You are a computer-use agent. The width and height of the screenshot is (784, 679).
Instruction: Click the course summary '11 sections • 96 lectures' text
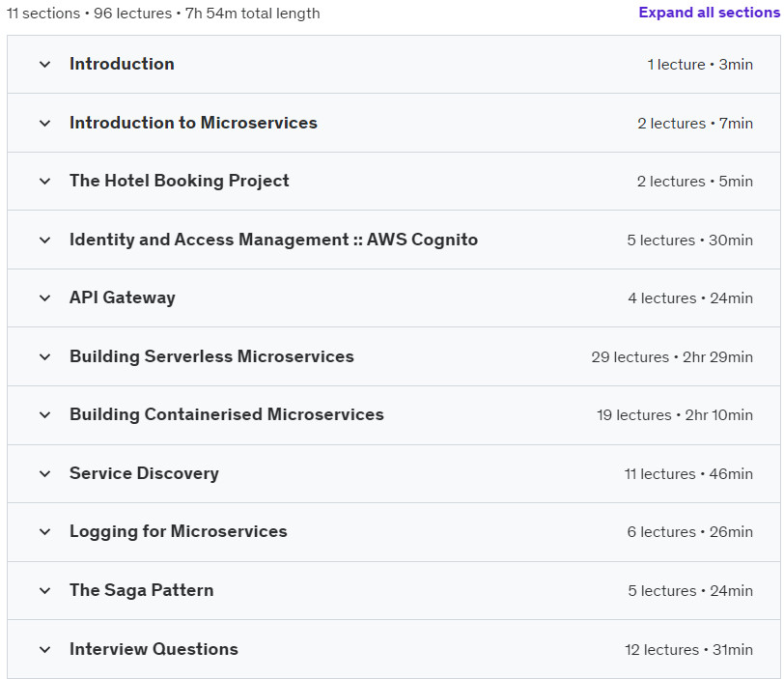(90, 13)
